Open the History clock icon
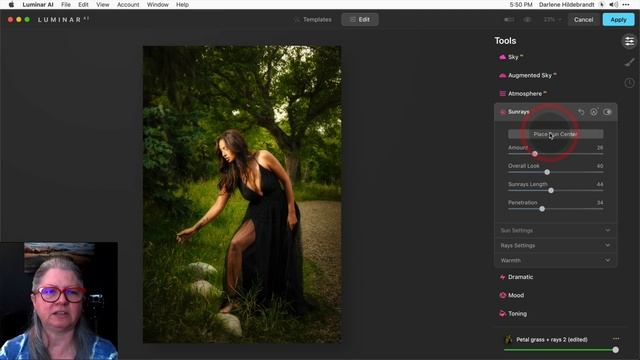Screen dimensions: 640x360 pos(629,83)
